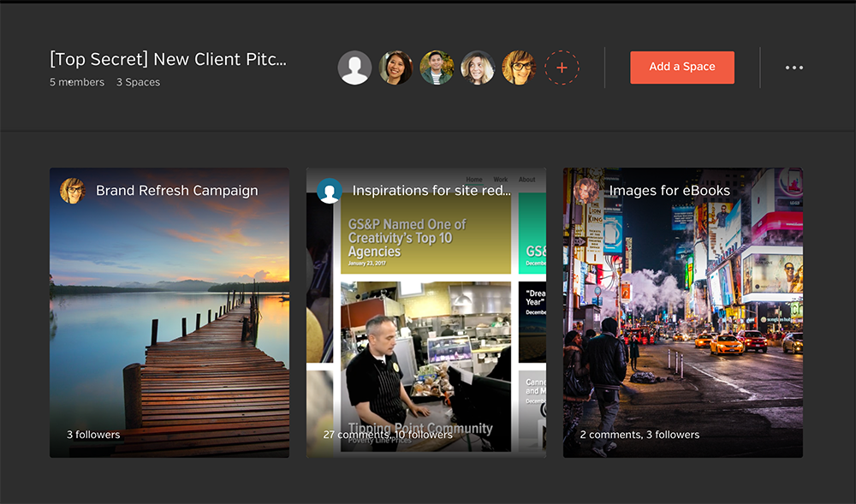Open the Brand Refresh Campaign pier thumbnail
This screenshot has width=856, height=504.
tap(169, 312)
